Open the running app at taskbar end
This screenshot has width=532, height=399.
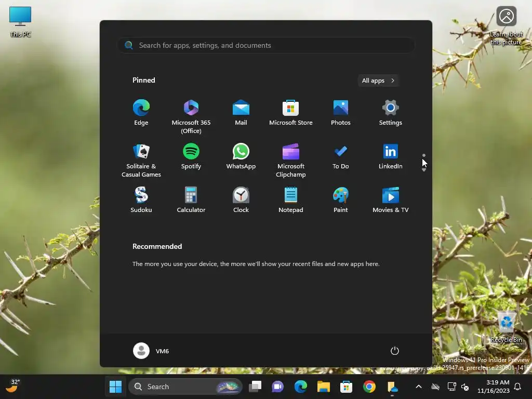click(392, 387)
